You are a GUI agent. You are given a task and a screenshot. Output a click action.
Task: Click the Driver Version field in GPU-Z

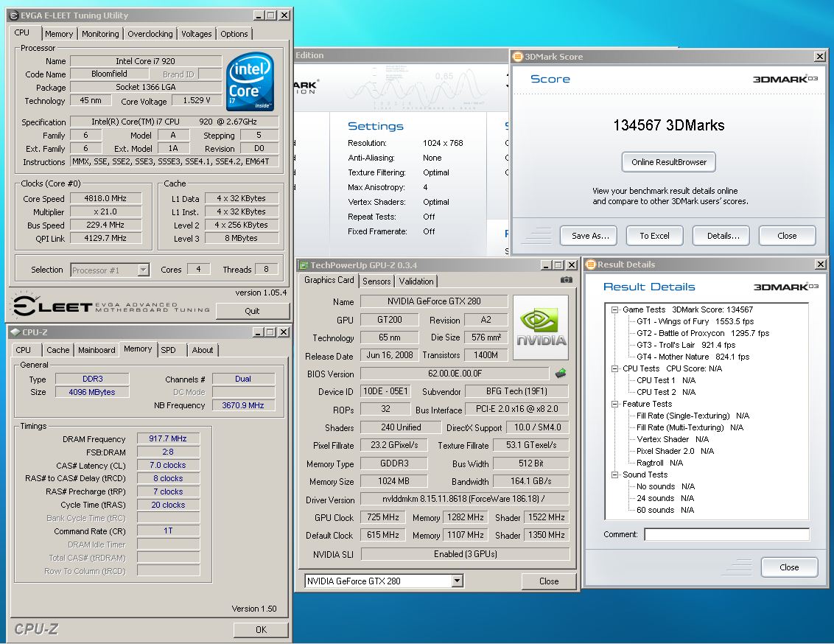tap(464, 499)
